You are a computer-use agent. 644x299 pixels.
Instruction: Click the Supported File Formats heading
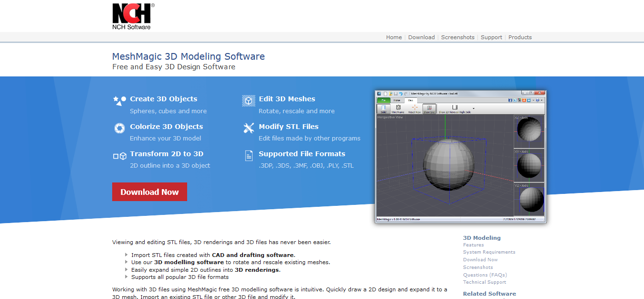click(302, 154)
